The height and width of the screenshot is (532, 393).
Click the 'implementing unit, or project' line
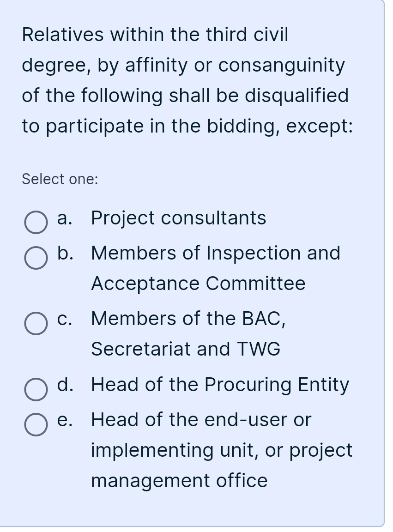(x=222, y=451)
